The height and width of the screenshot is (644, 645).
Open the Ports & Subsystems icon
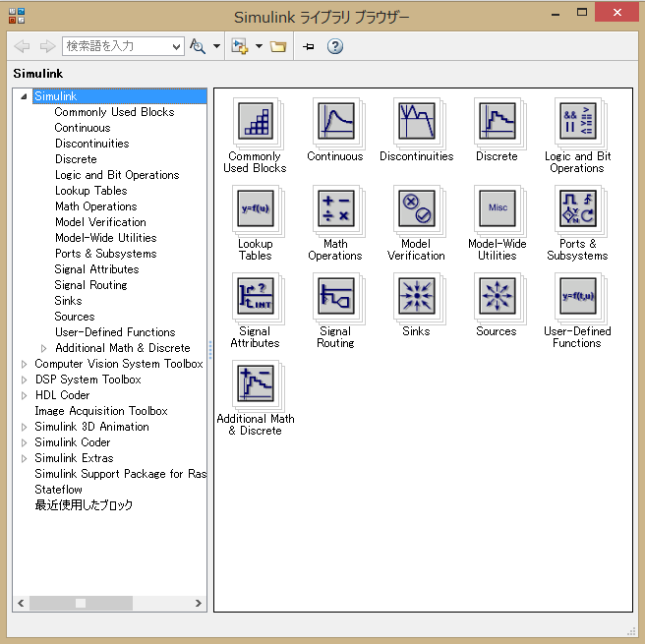[x=576, y=208]
